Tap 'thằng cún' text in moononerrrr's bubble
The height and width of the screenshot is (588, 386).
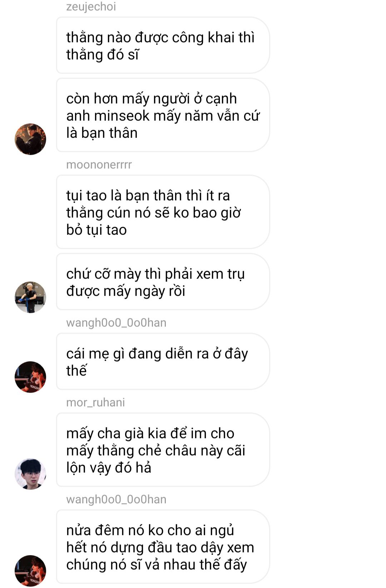point(98,213)
